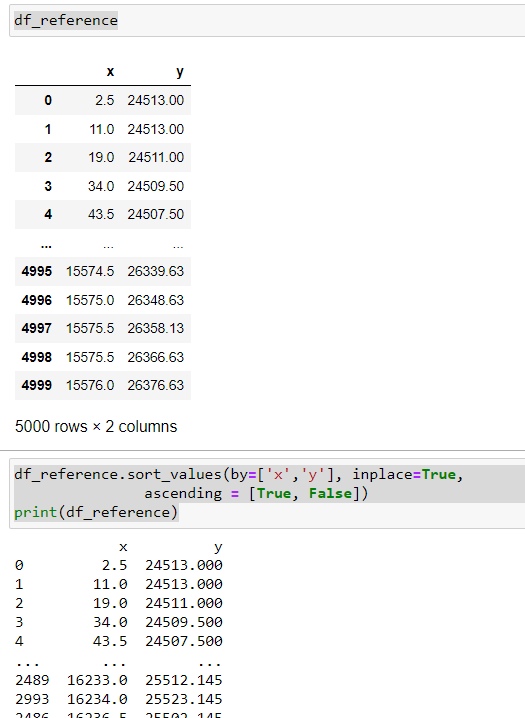Click y value 24507.50 in the table
Image resolution: width=525 pixels, height=718 pixels.
(x=156, y=214)
